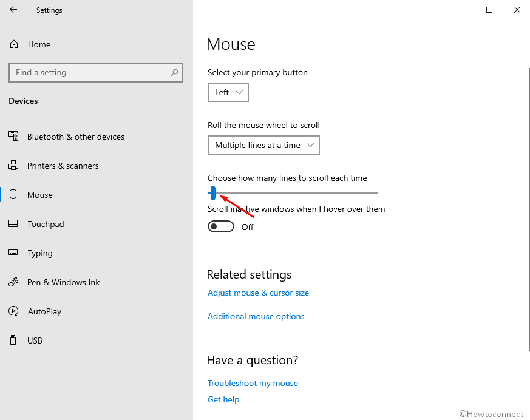The width and height of the screenshot is (530, 420).
Task: Click the Typing keyboard icon
Action: click(x=14, y=253)
